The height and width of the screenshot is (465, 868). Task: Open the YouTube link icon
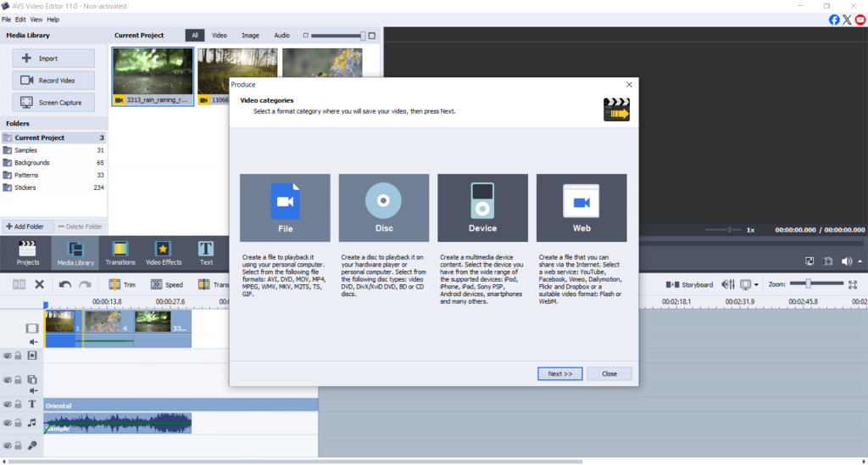click(x=860, y=20)
